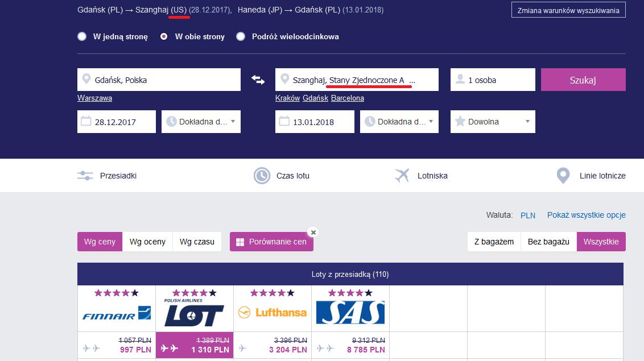The width and height of the screenshot is (644, 361).
Task: Show Wszystkie baggage options
Action: coord(601,242)
